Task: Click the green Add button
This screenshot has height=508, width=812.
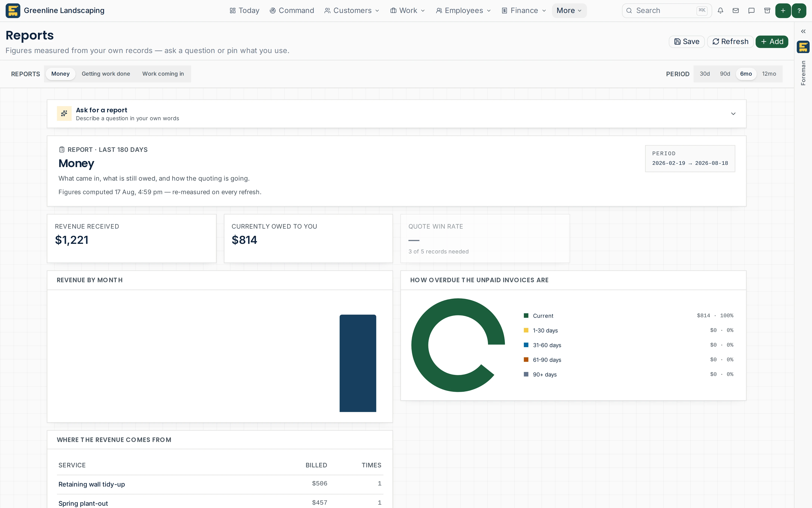Action: click(x=772, y=42)
